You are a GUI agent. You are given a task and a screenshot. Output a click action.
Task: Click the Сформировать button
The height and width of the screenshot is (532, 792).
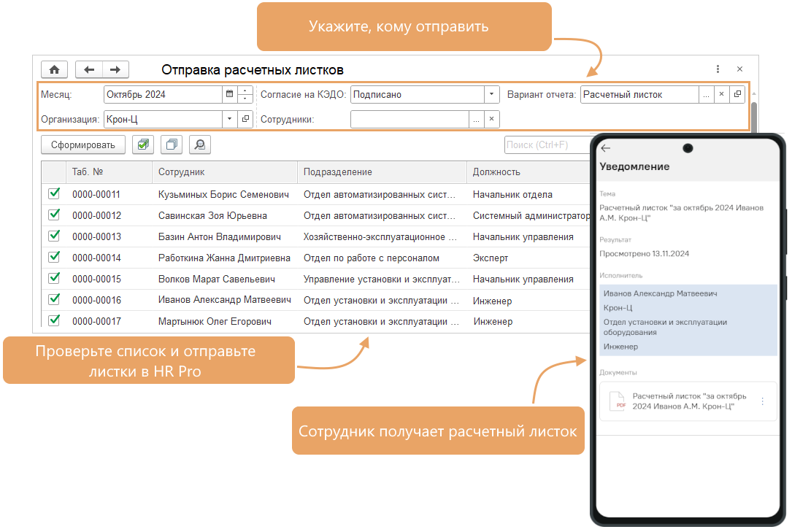point(82,145)
